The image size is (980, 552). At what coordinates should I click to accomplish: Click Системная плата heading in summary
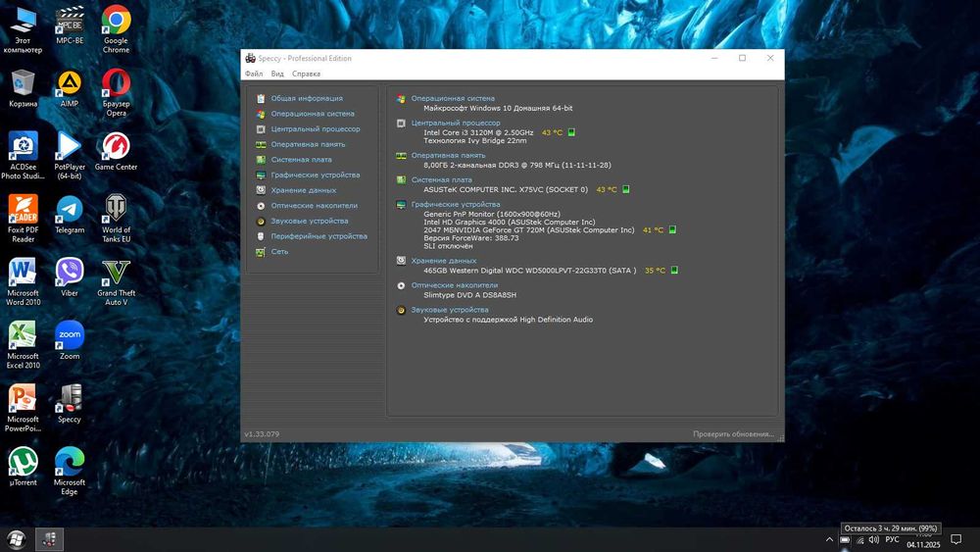click(x=441, y=179)
